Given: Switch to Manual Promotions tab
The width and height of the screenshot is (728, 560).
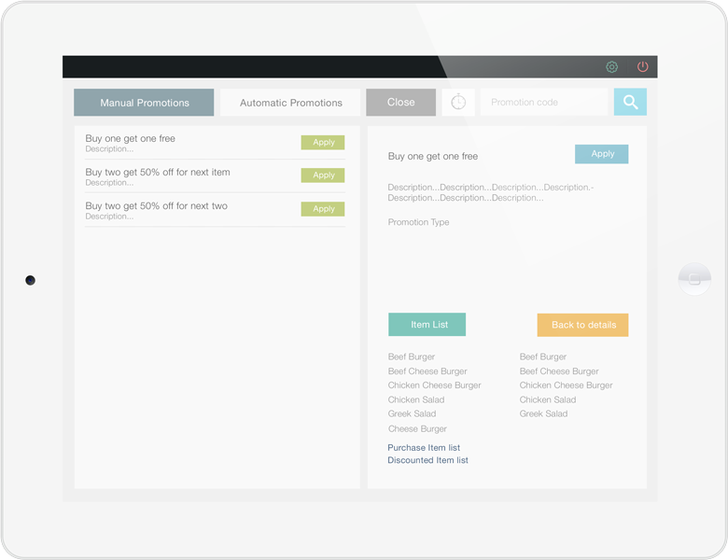Looking at the screenshot, I should [144, 103].
